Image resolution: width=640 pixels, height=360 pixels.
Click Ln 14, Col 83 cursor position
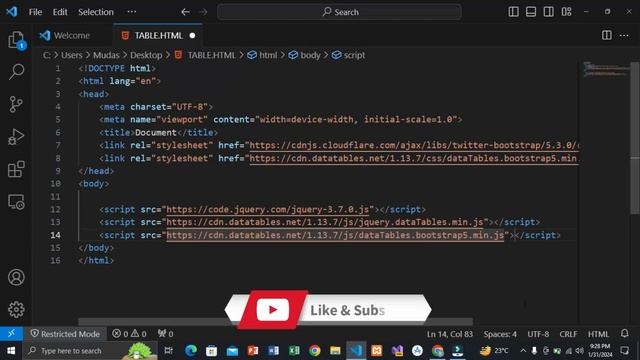click(450, 334)
